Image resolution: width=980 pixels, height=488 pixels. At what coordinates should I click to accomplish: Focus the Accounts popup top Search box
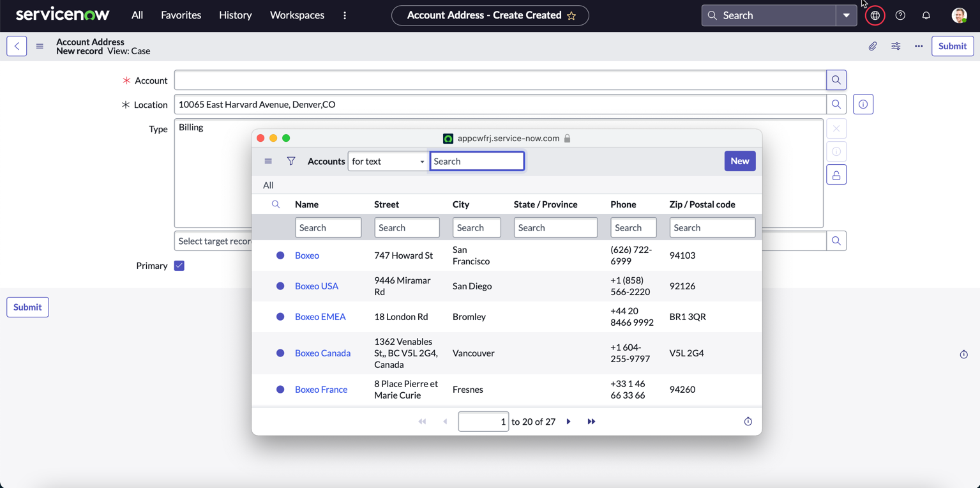(x=478, y=161)
